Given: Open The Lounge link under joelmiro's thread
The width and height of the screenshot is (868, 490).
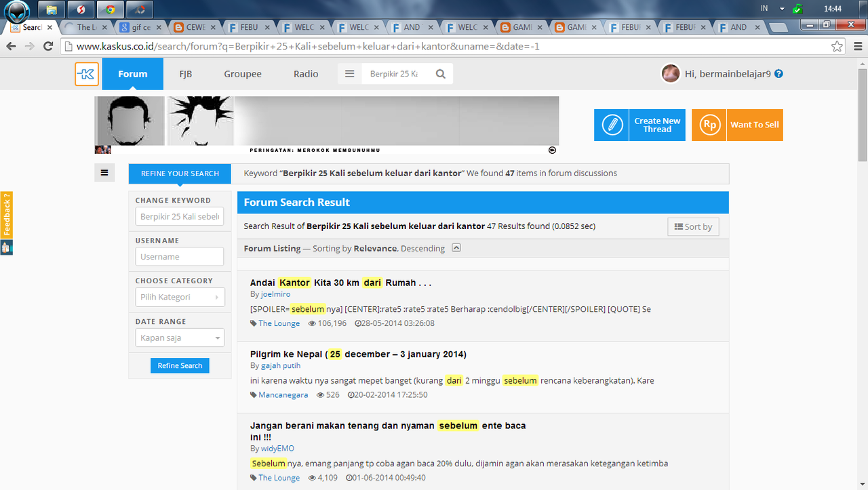Looking at the screenshot, I should (x=279, y=323).
